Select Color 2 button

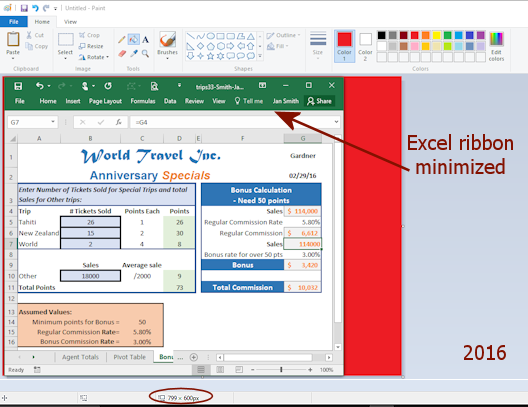click(365, 46)
